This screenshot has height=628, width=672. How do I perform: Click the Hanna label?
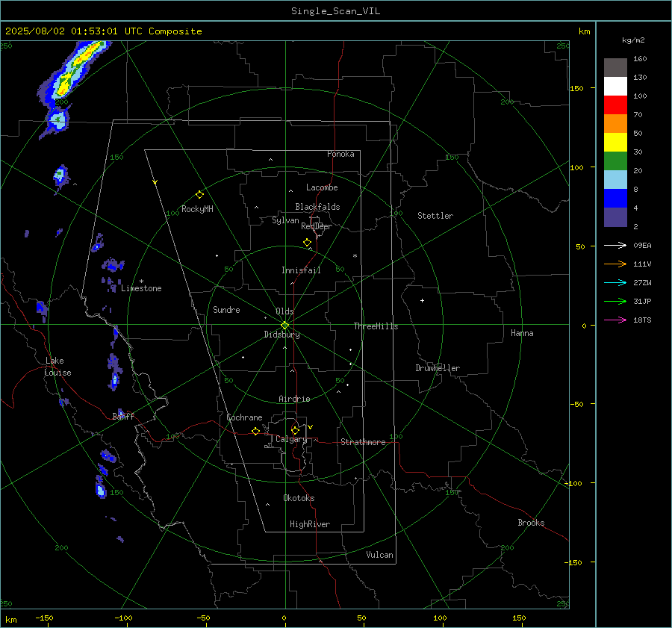point(522,333)
